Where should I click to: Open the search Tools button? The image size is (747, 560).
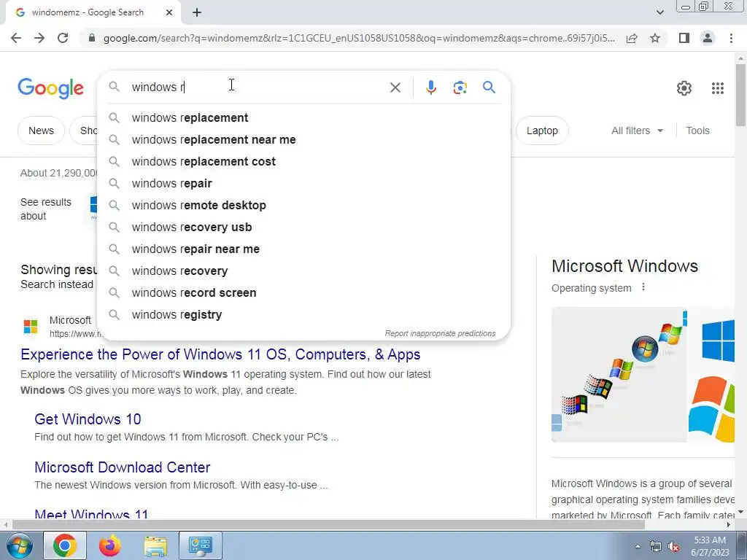697,131
